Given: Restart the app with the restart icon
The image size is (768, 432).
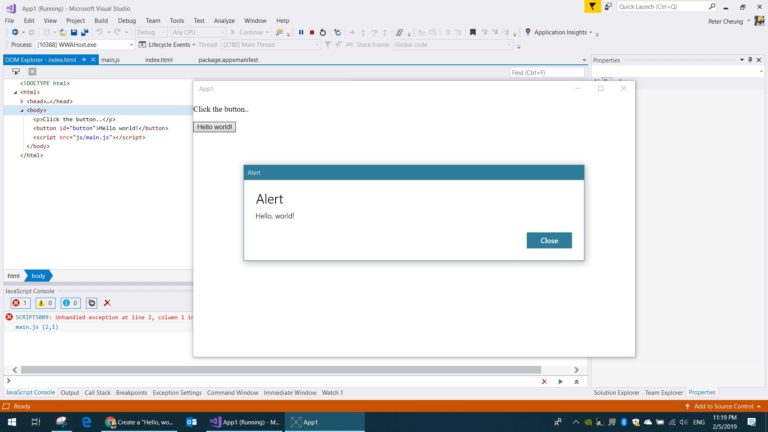Looking at the screenshot, I should pyautogui.click(x=322, y=32).
